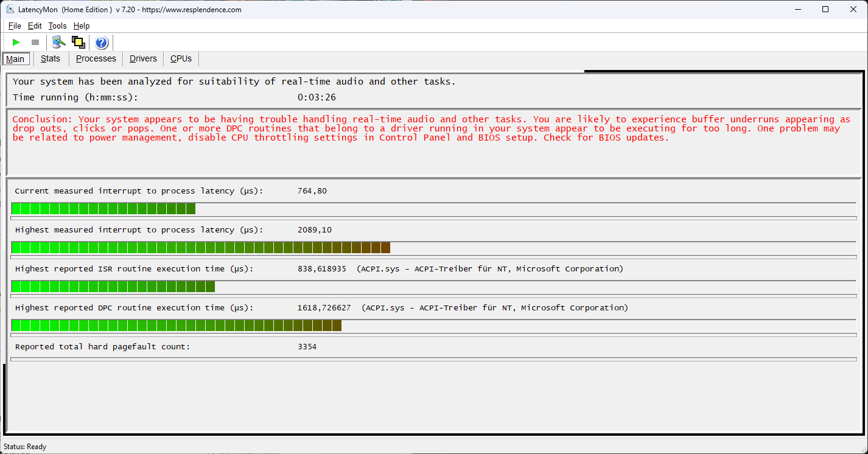Switch to the Drivers tab

coord(143,59)
